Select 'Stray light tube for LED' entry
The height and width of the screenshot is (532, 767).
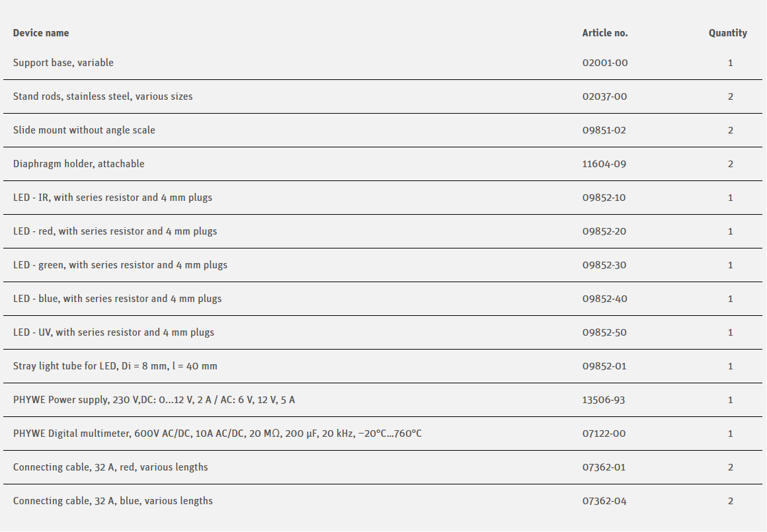point(115,366)
